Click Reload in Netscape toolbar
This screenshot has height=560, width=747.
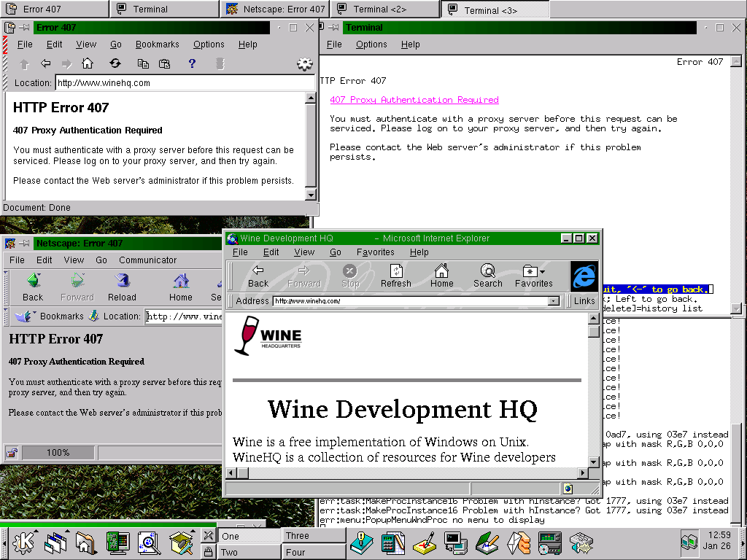(x=122, y=287)
